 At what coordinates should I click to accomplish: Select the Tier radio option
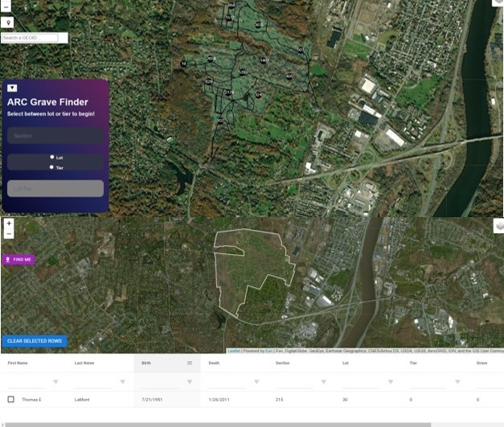tap(51, 167)
